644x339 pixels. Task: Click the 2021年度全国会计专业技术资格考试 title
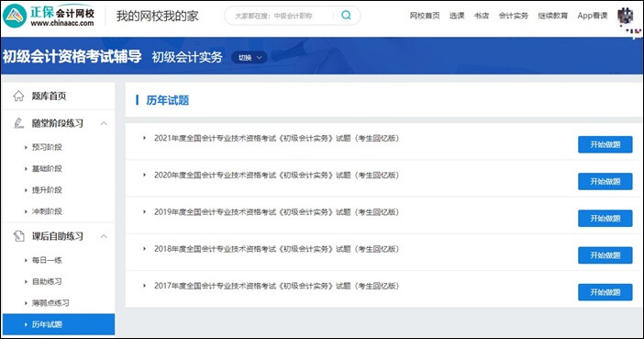(x=276, y=138)
